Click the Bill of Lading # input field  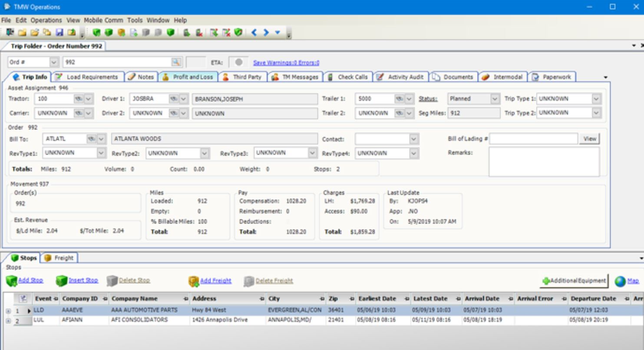534,139
